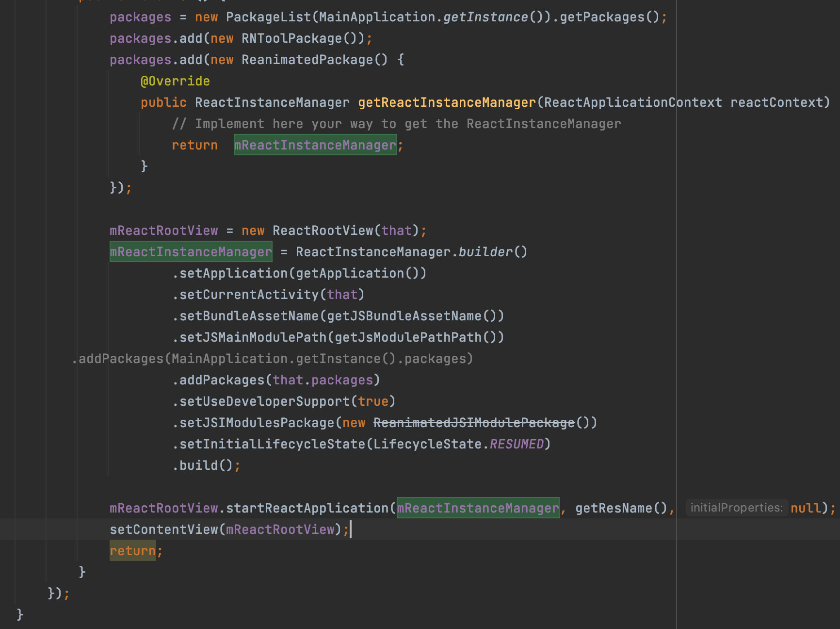Click 'that.packages' argument in addPackages

(x=323, y=380)
